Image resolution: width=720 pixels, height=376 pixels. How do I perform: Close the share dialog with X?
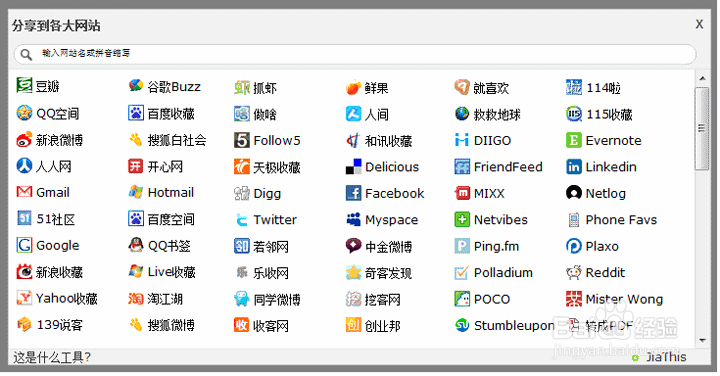tap(699, 24)
